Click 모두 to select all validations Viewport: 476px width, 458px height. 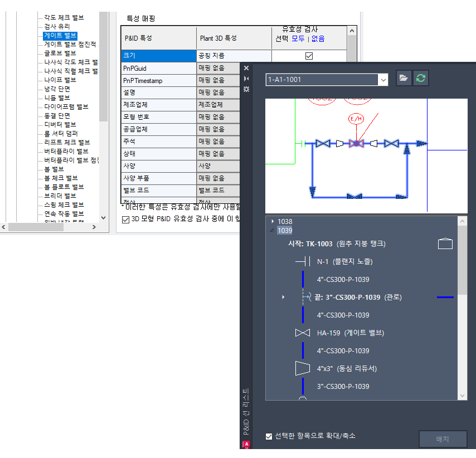[x=298, y=38]
